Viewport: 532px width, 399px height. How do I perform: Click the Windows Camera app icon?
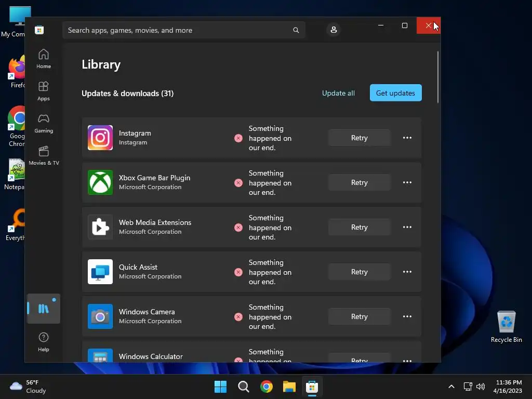100,316
